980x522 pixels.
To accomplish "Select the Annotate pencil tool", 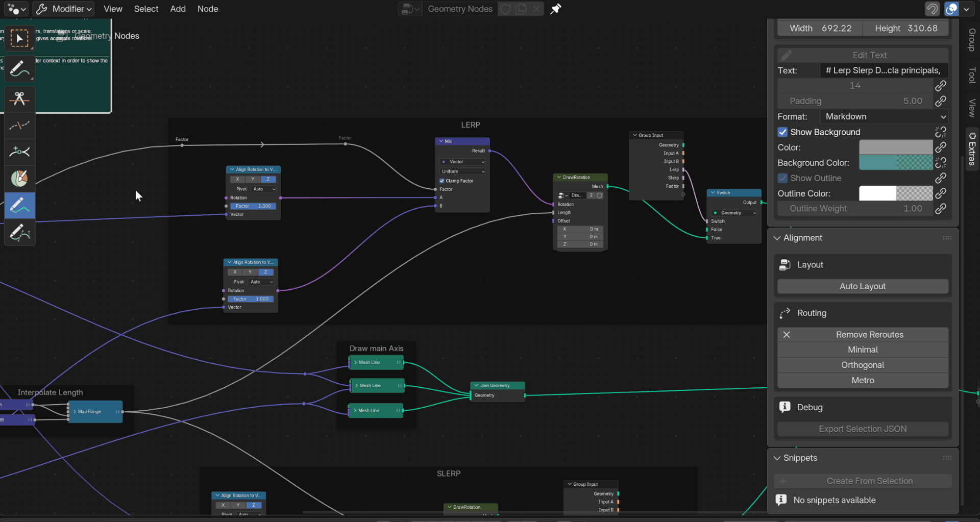I will tap(19, 68).
